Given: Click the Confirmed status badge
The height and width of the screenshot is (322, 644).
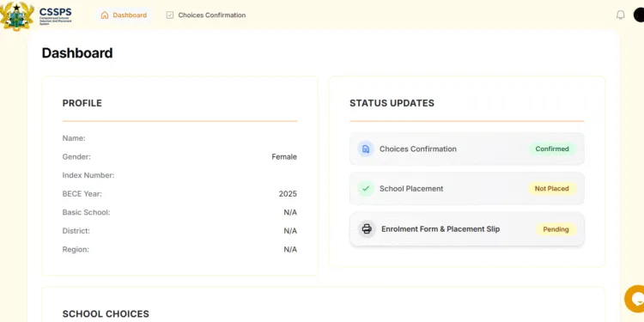Looking at the screenshot, I should 552,149.
